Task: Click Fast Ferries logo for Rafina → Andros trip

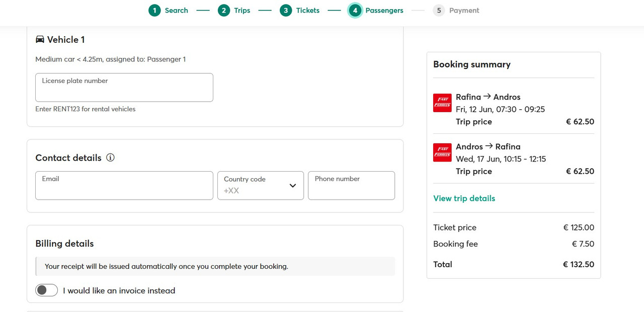Action: coord(442,103)
